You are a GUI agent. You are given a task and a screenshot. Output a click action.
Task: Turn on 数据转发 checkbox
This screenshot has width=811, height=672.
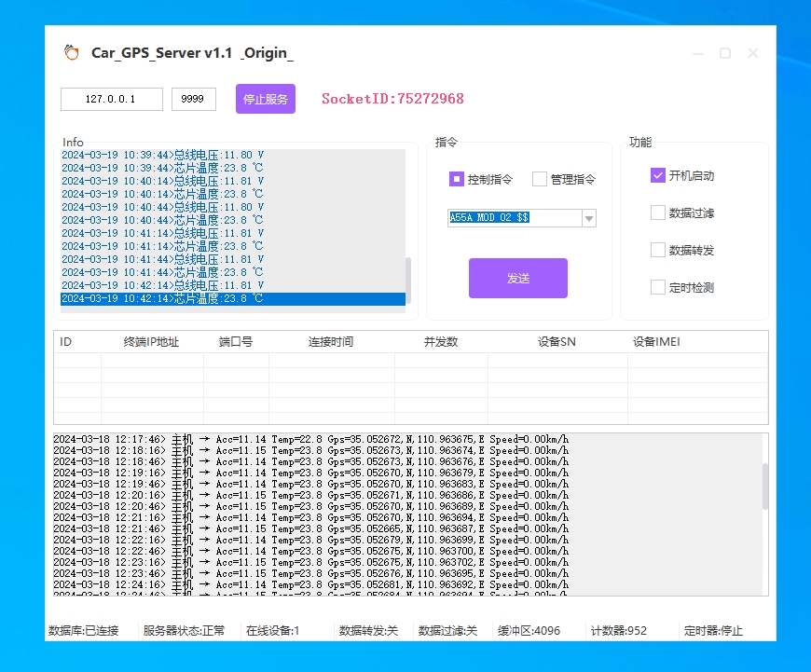point(658,250)
